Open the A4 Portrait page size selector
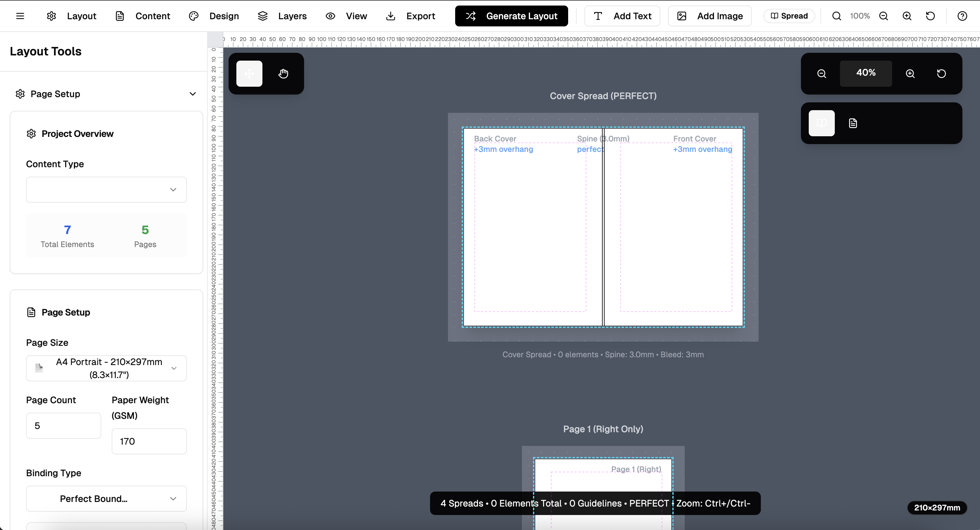The height and width of the screenshot is (530, 980). 106,368
